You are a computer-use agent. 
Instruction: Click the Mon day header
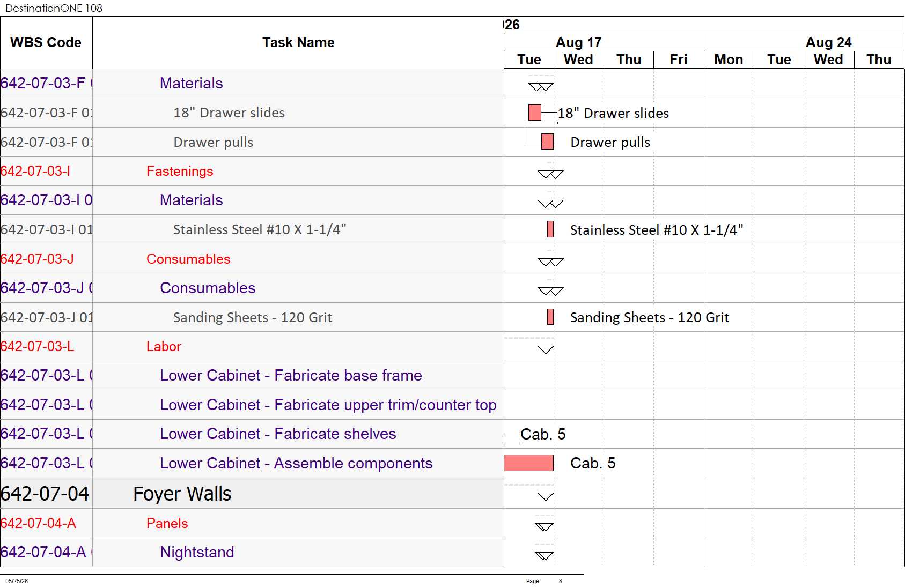(729, 59)
